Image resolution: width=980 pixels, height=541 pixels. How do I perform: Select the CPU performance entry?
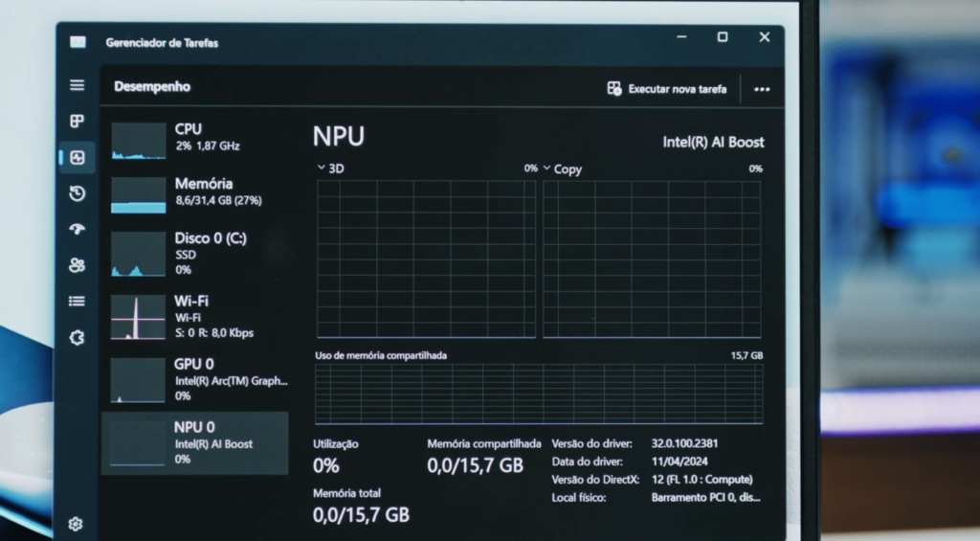point(195,140)
